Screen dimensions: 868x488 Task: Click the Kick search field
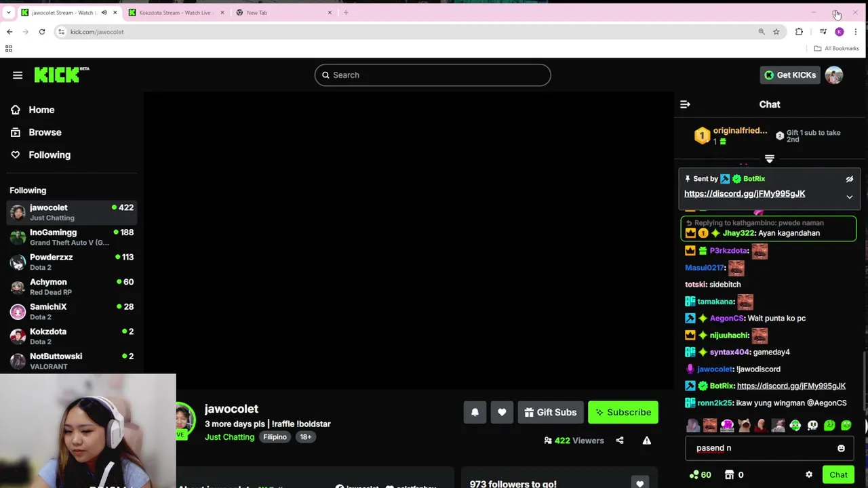pyautogui.click(x=433, y=75)
